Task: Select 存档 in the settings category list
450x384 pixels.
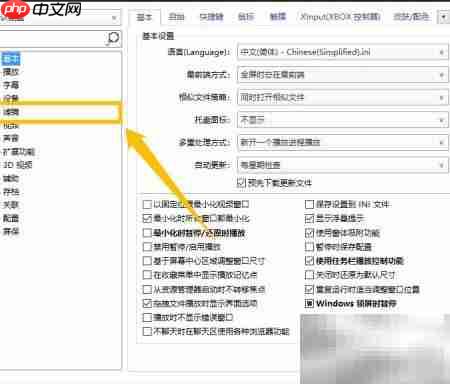Action: (11, 192)
